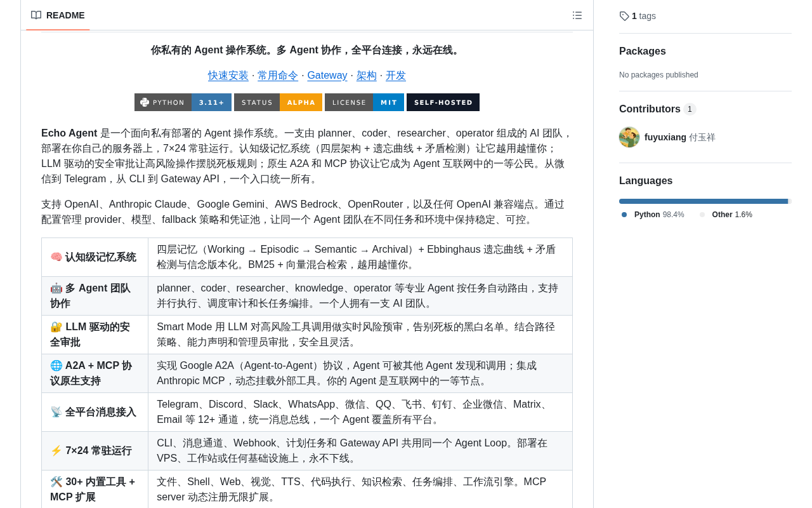Click the 认知级记忆系统 table cell

coord(95,257)
